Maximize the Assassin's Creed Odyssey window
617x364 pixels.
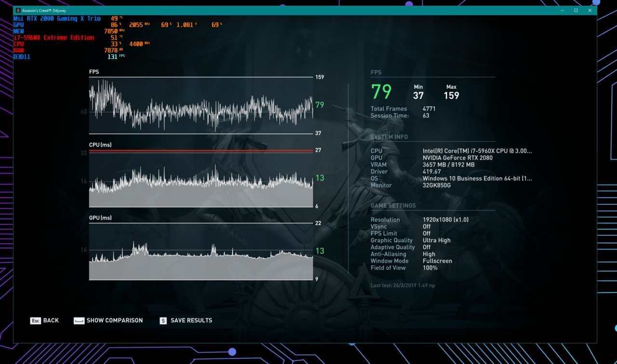point(576,10)
